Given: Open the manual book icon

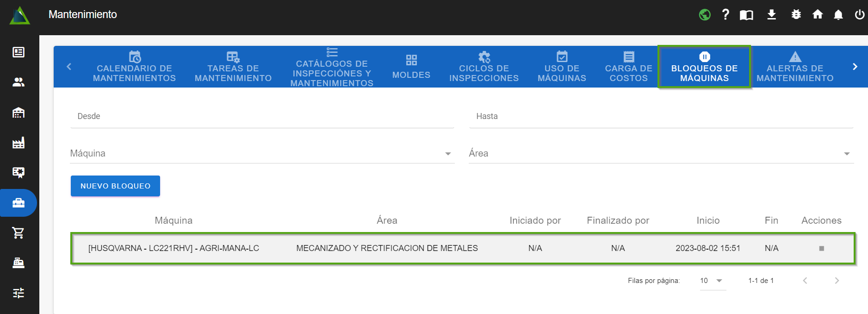Looking at the screenshot, I should tap(746, 15).
